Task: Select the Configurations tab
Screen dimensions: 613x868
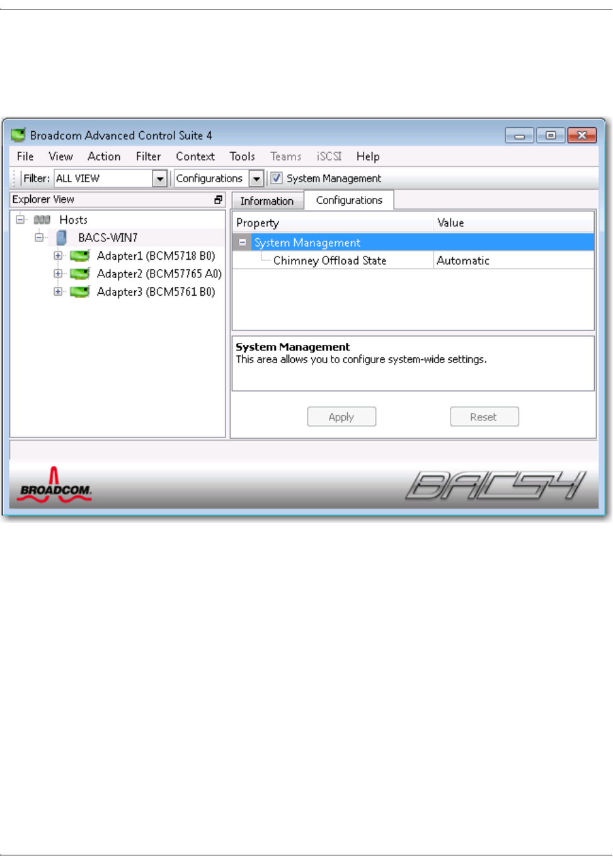Action: (349, 200)
